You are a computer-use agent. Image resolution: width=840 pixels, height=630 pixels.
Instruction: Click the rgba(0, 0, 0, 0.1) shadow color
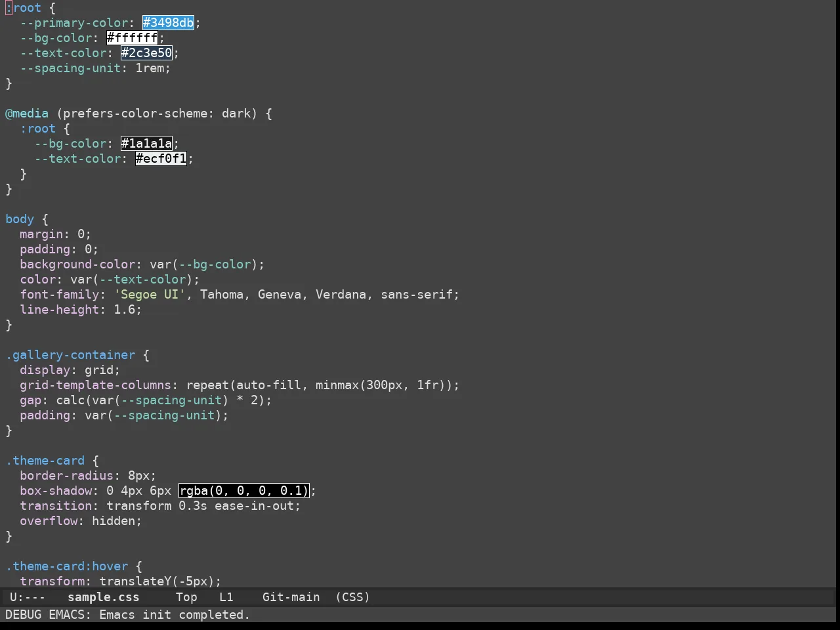click(243, 491)
